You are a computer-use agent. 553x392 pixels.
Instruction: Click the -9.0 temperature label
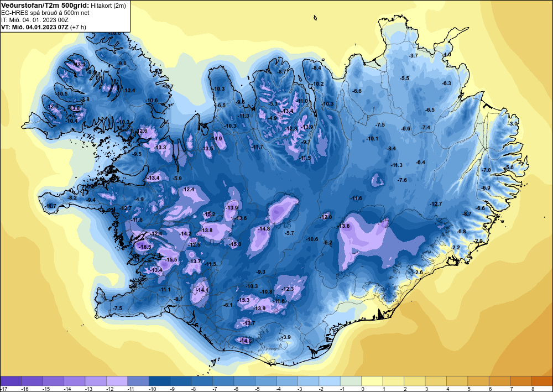(121, 64)
